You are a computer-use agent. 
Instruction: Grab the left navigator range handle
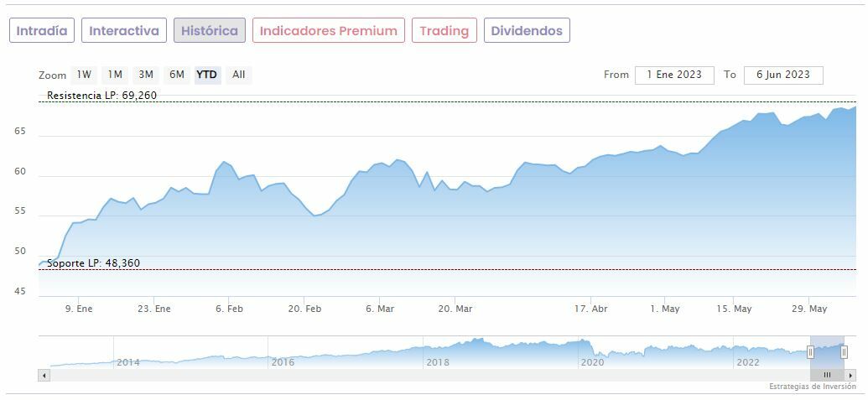811,352
